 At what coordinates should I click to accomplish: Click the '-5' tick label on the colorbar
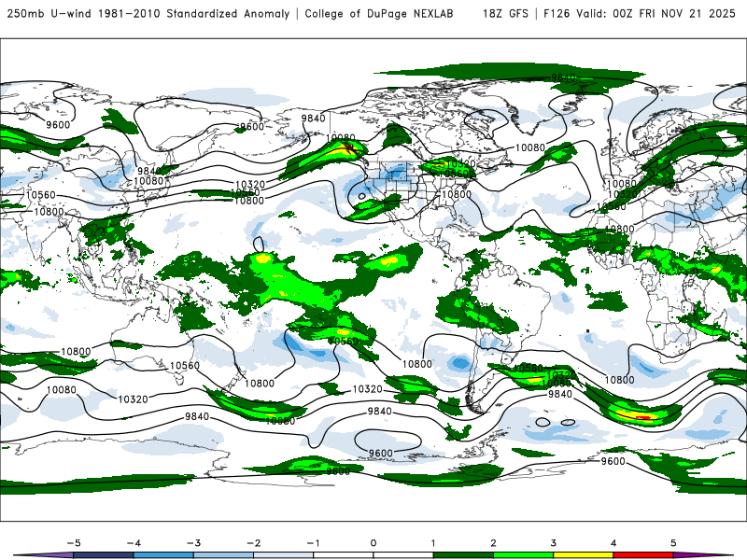pos(74,543)
